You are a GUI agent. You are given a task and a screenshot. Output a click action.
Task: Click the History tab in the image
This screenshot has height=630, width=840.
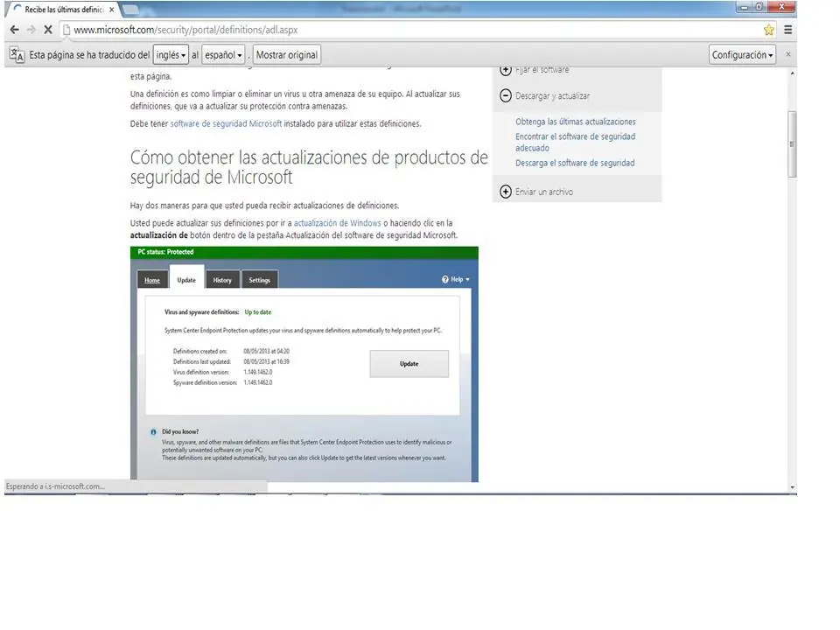pos(222,280)
